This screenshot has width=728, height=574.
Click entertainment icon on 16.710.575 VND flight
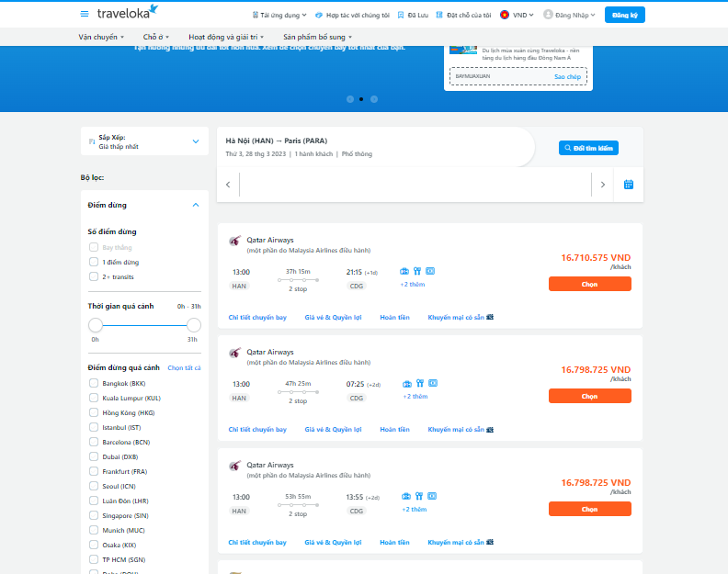[430, 271]
